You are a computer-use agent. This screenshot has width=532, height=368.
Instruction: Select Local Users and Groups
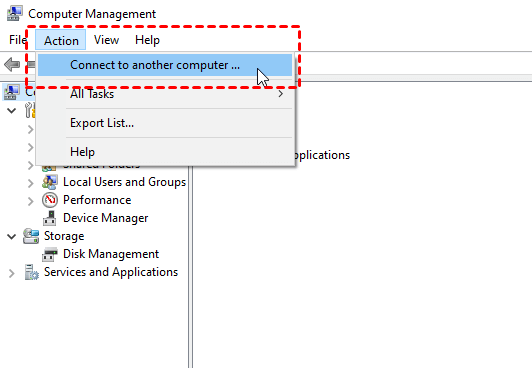tap(125, 182)
